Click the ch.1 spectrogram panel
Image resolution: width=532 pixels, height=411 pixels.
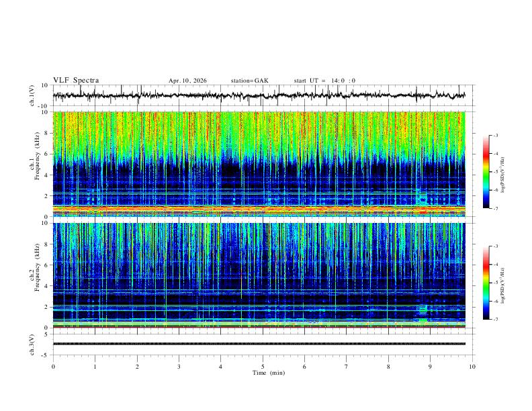259,164
